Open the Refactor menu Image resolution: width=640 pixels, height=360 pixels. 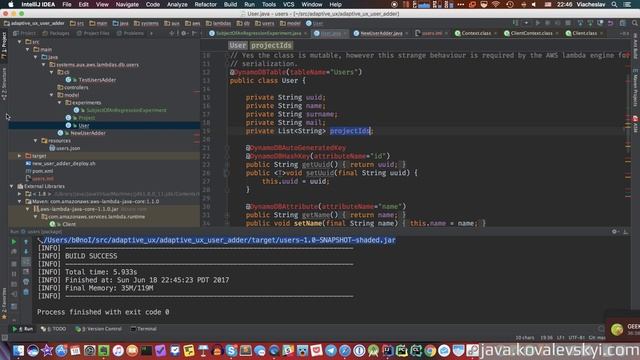pyautogui.click(x=205, y=4)
